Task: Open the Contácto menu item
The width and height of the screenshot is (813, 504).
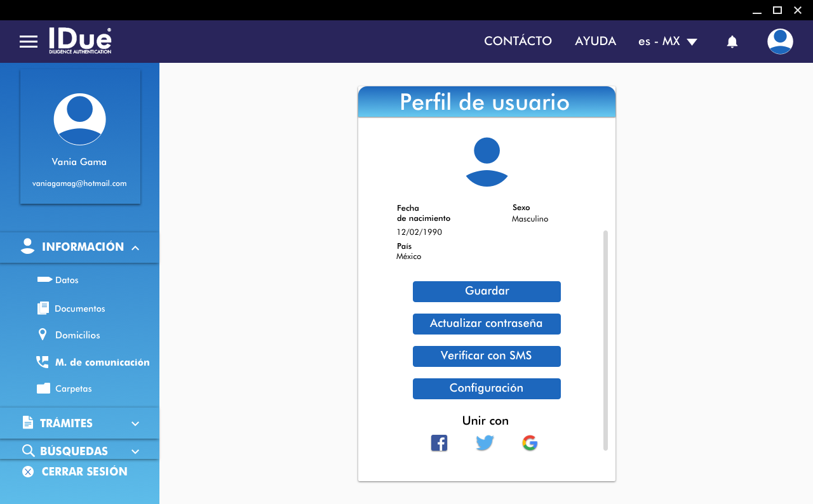Action: [x=518, y=41]
